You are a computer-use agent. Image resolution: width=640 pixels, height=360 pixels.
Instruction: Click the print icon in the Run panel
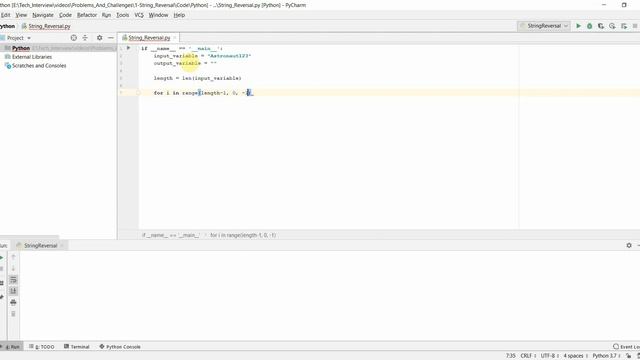[13, 302]
